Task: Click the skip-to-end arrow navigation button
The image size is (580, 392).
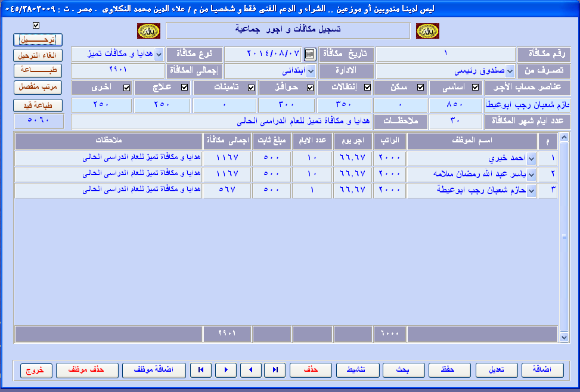Action: click(275, 370)
